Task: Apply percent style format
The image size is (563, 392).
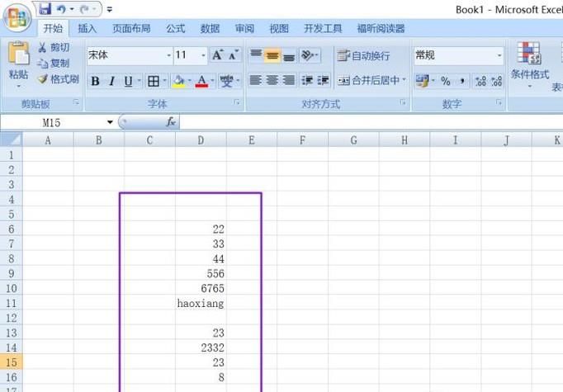Action: coord(445,81)
